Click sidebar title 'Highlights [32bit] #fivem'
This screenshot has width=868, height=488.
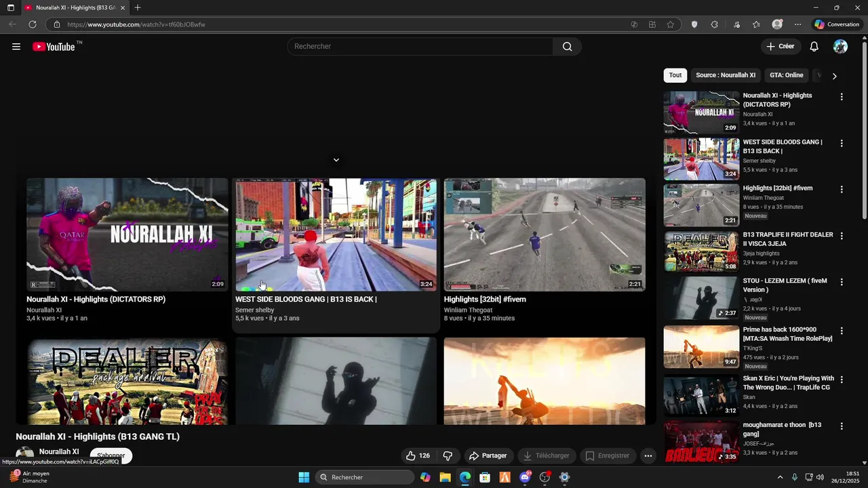click(778, 188)
